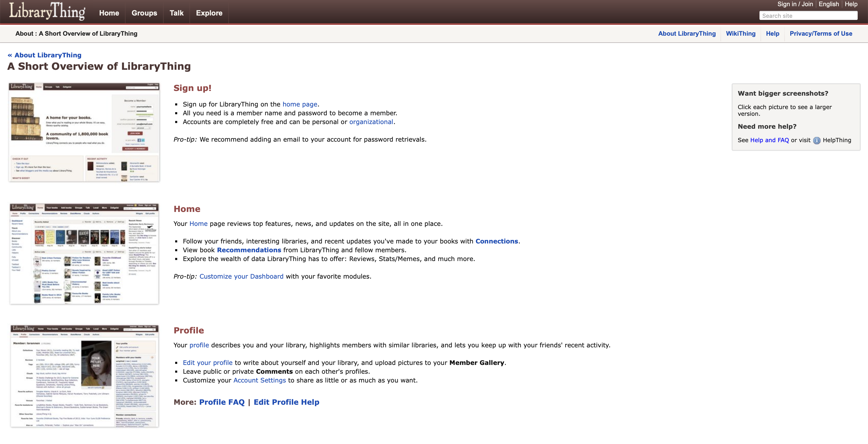Viewport: 868px width, 444px height.
Task: Enlarge the Profile screenshot thumbnail
Action: coord(84,376)
